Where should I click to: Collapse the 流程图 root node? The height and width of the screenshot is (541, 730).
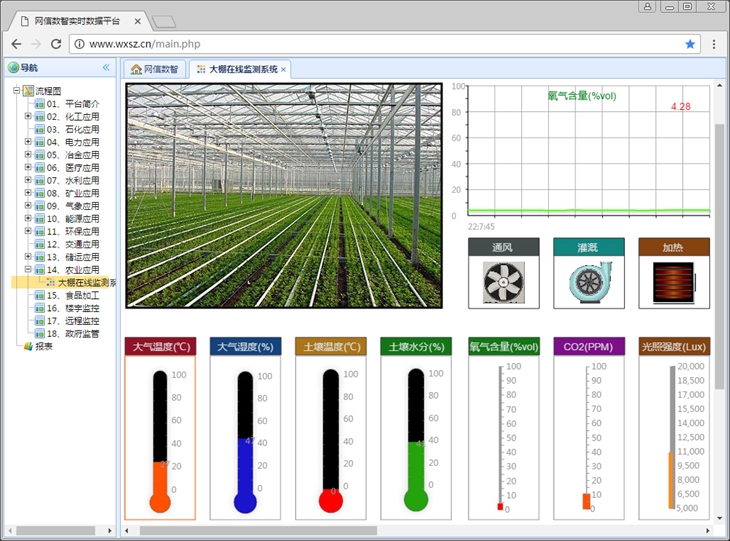point(17,90)
